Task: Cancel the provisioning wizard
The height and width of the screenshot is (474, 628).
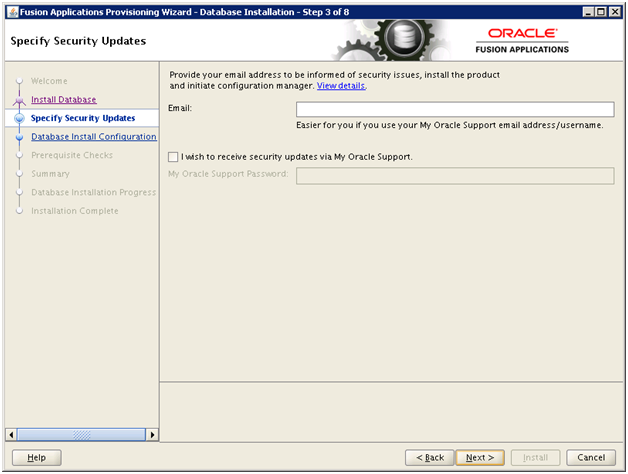Action: coord(591,458)
